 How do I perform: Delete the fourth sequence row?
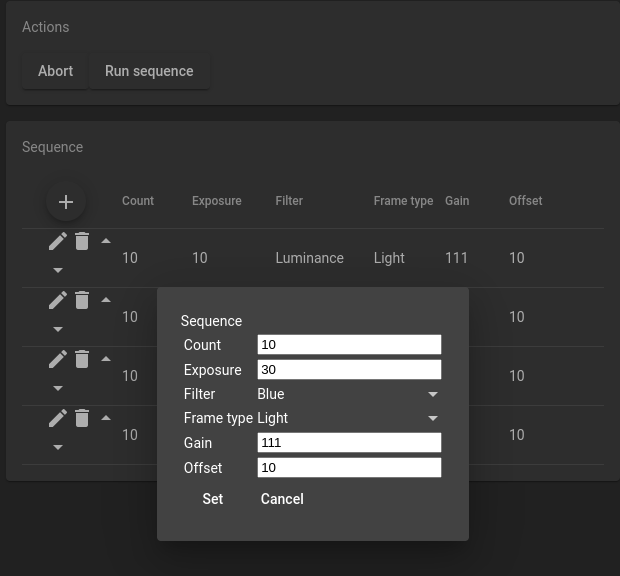(82, 418)
